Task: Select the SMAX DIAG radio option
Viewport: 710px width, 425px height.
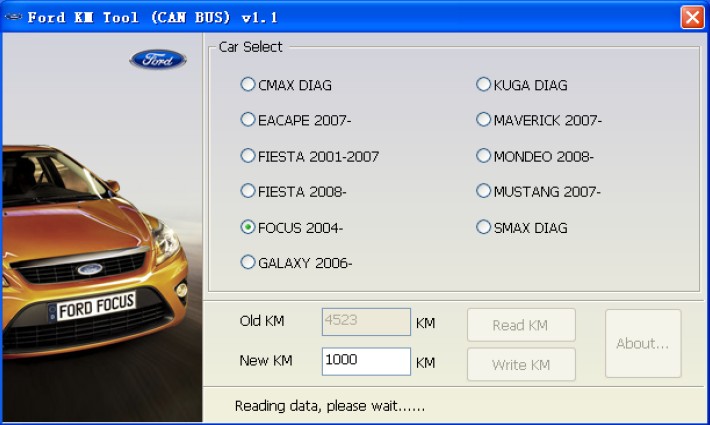Action: point(484,227)
